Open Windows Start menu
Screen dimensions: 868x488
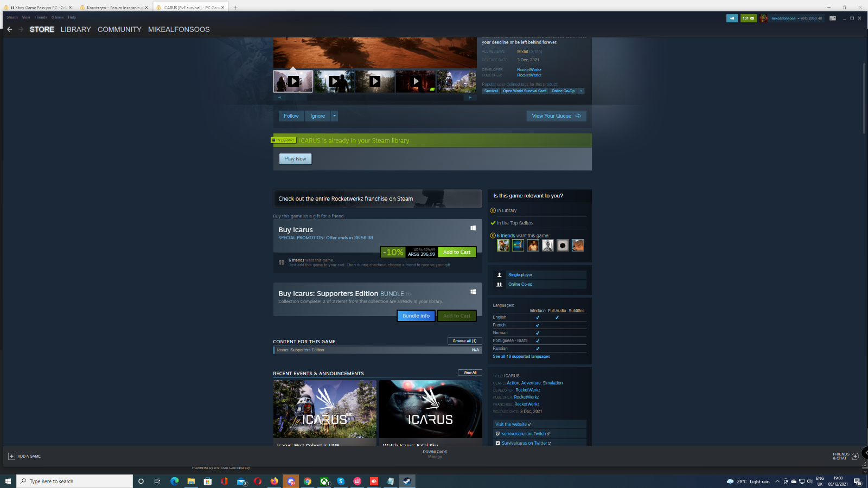(x=8, y=481)
